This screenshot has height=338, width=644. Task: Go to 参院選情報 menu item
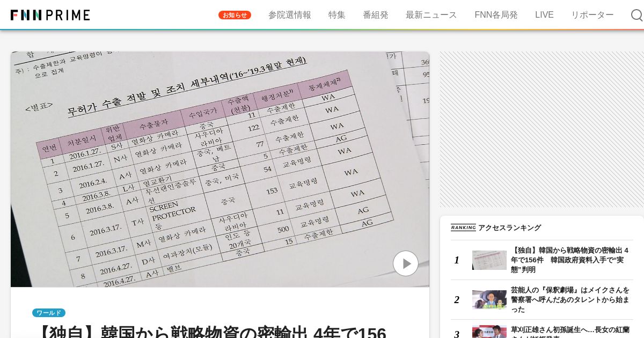click(290, 15)
